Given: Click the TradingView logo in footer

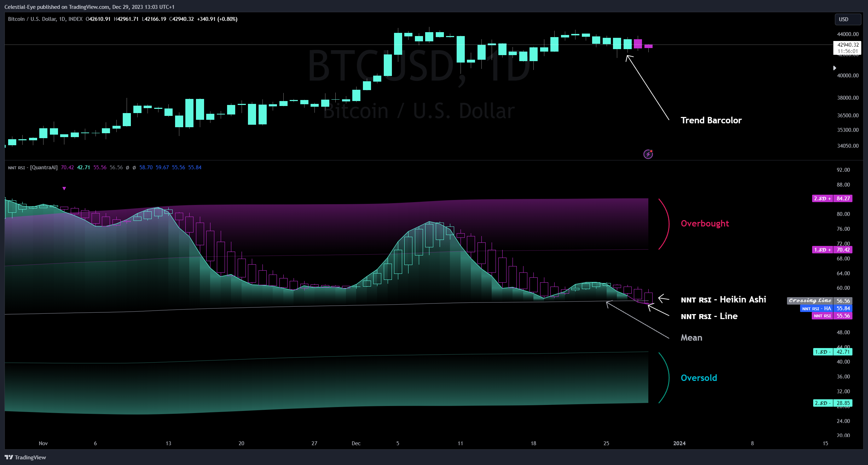Looking at the screenshot, I should point(25,457).
